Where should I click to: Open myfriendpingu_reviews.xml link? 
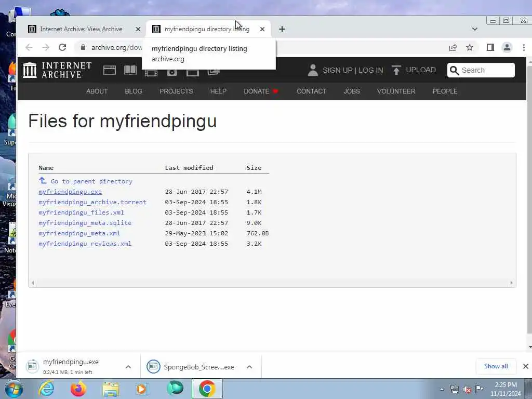(85, 244)
